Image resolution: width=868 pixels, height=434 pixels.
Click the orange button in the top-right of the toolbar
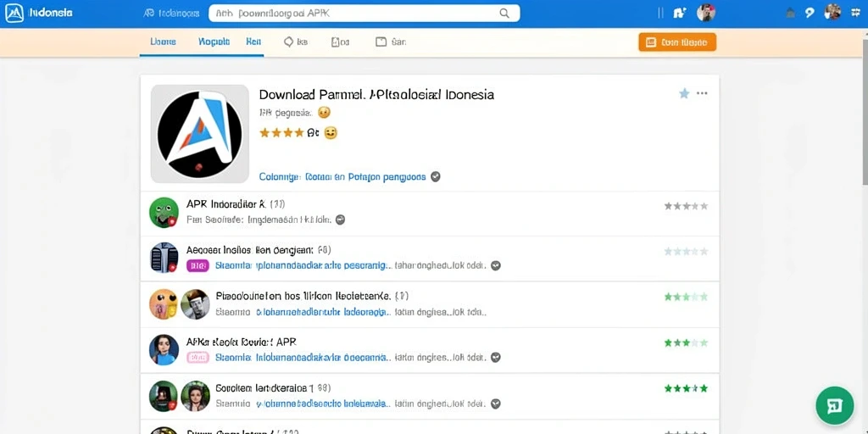coord(677,42)
